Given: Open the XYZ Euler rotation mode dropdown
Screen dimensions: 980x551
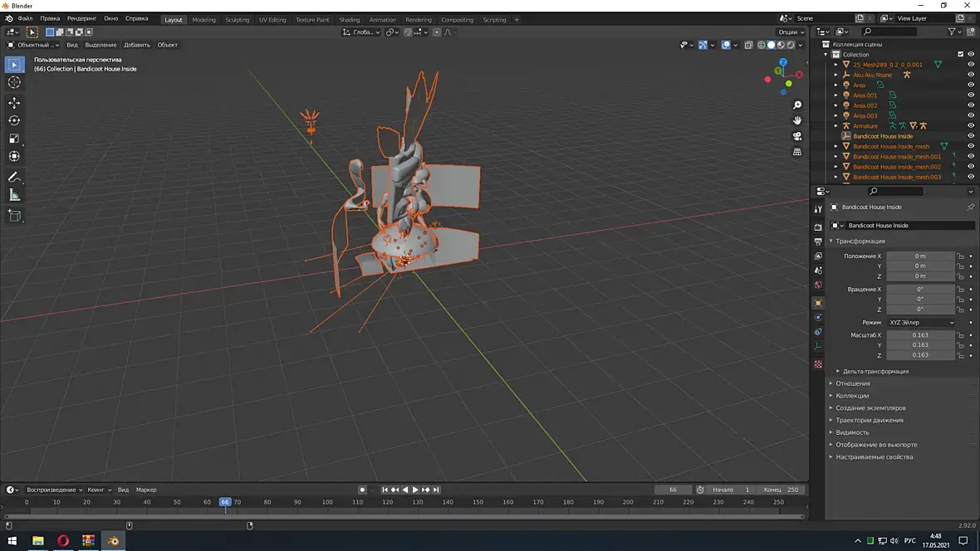Looking at the screenshot, I should (x=920, y=322).
